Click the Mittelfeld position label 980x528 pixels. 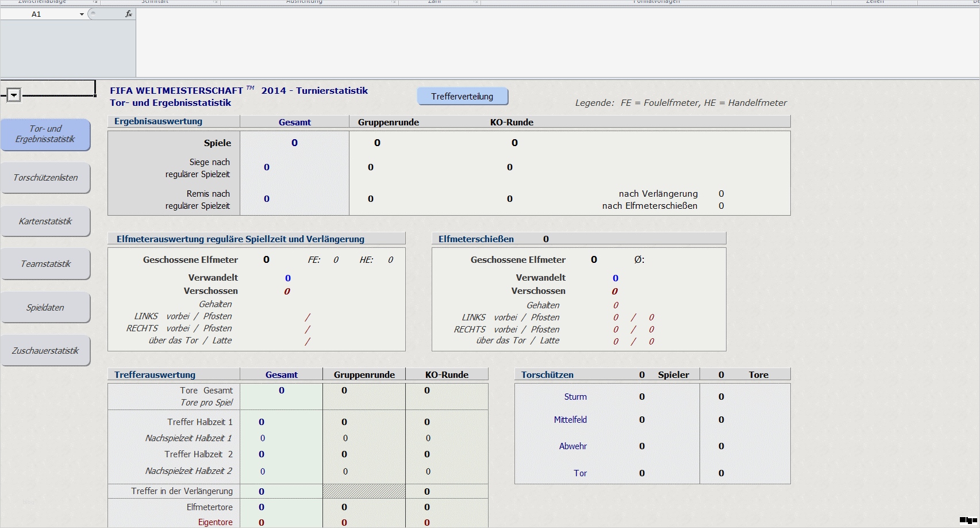click(570, 420)
